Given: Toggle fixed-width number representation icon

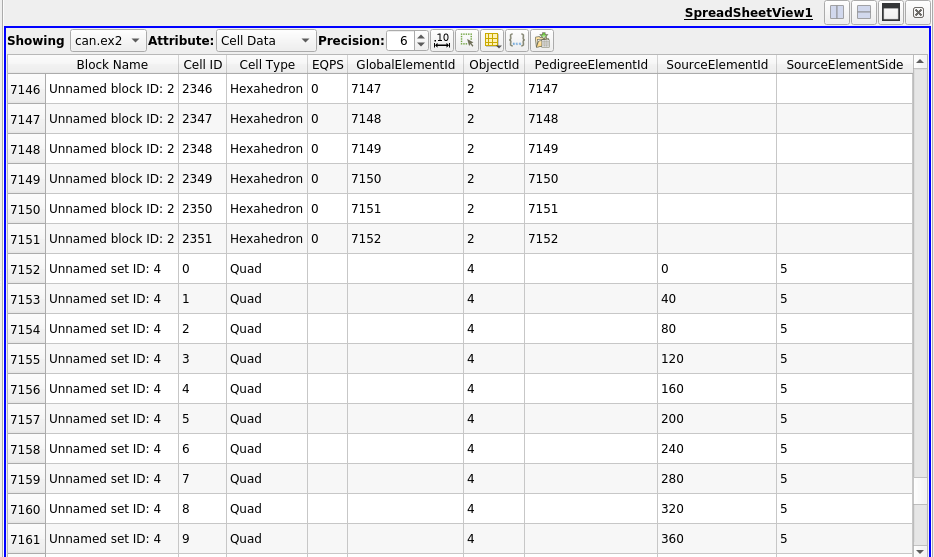Looking at the screenshot, I should [x=442, y=41].
